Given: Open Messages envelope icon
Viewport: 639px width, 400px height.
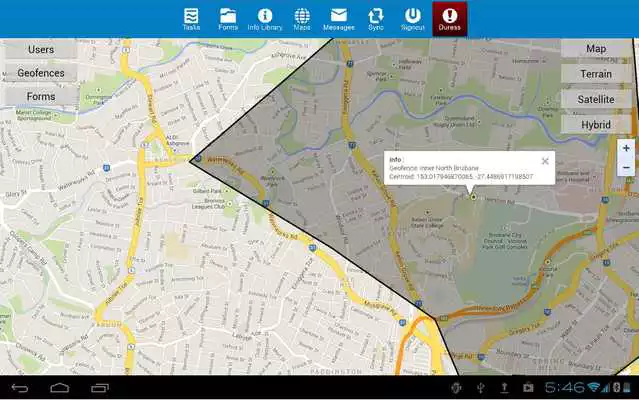Looking at the screenshot, I should click(339, 18).
